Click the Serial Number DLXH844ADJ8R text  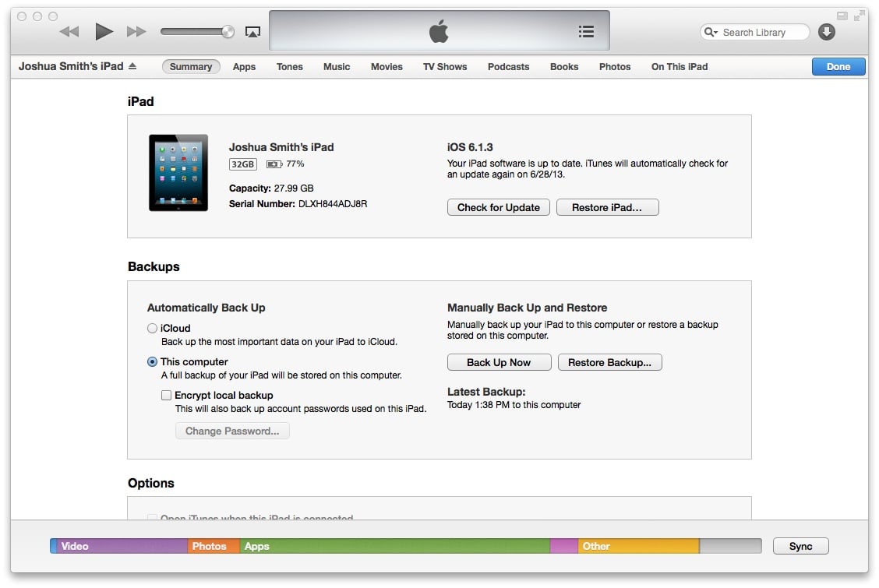coord(298,204)
